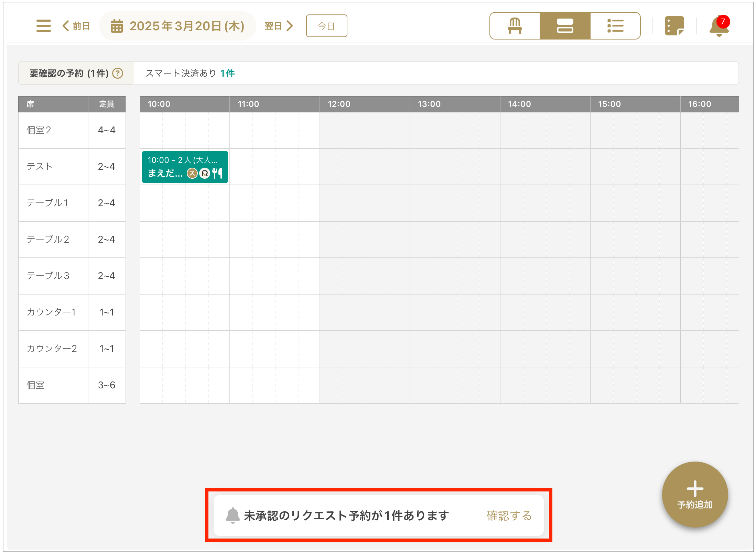Viewport: 756px width, 554px height.
Task: Click help icon beside 要確認の予約
Action: click(118, 73)
